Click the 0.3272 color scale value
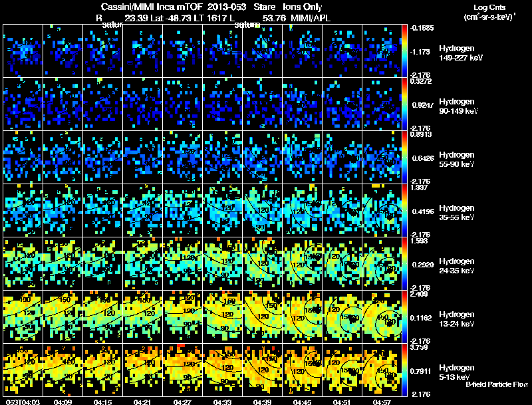Image resolution: width=532 pixels, height=405 pixels. click(x=421, y=81)
